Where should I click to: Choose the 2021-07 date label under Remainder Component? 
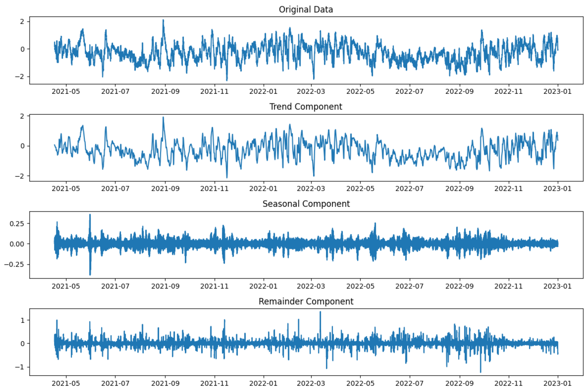click(115, 383)
